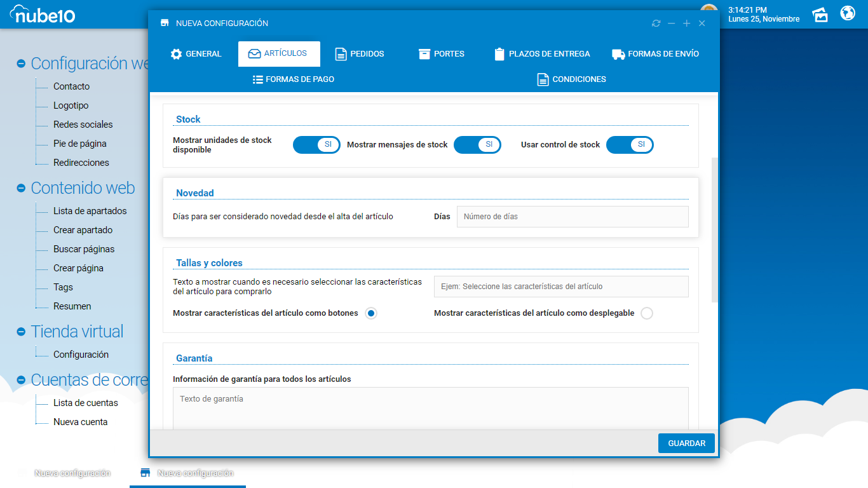Click the truck icon for Formas de envío

point(618,54)
